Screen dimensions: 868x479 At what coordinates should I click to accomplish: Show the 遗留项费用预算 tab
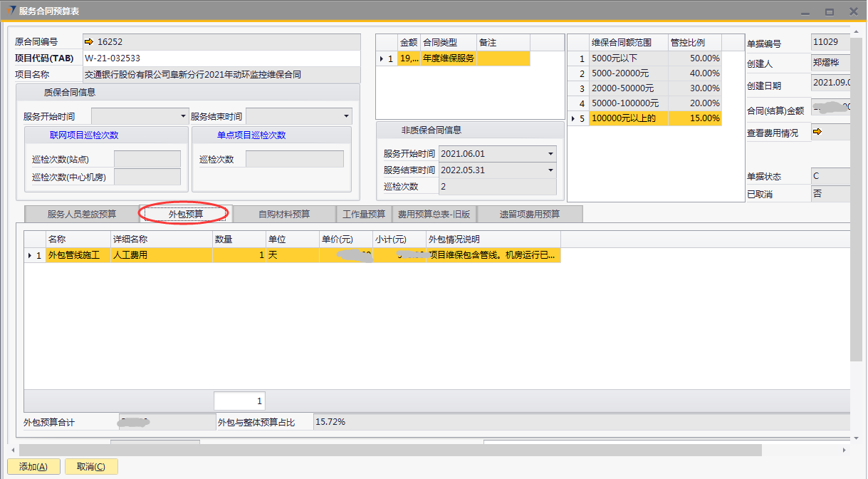click(x=530, y=214)
